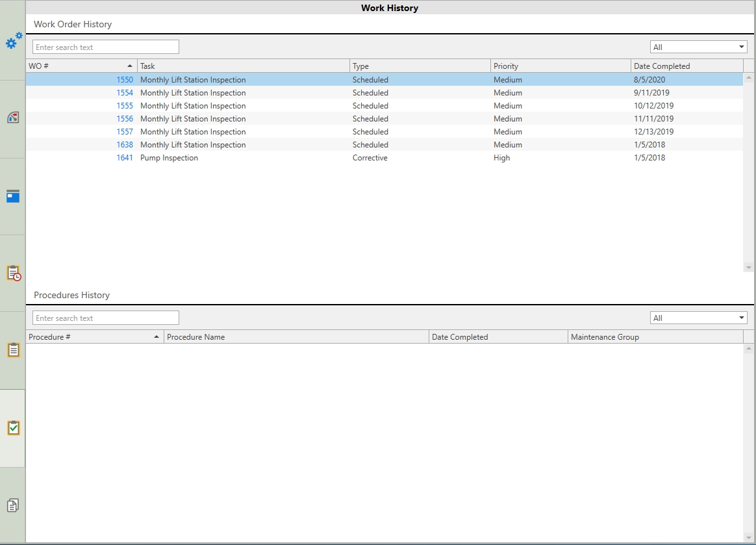The height and width of the screenshot is (545, 756).
Task: Click the Scheduled type cell for WO 1557
Action: coord(370,132)
